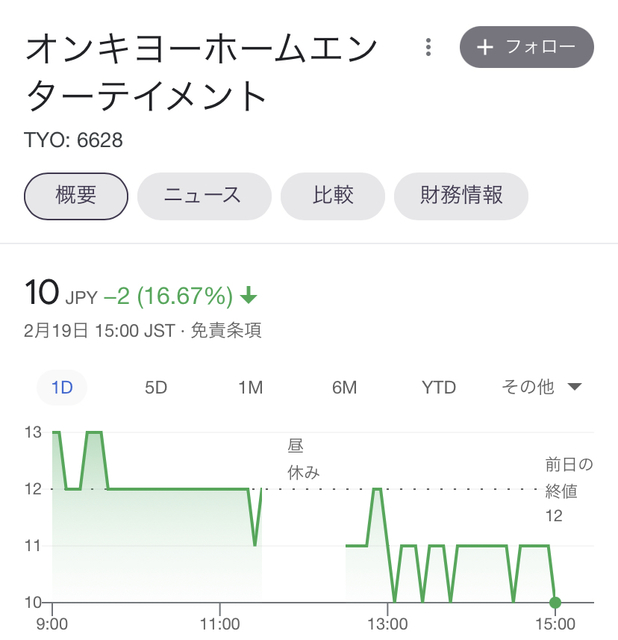
Task: Click the TYO: 6628 ticker text
Action: (x=73, y=140)
